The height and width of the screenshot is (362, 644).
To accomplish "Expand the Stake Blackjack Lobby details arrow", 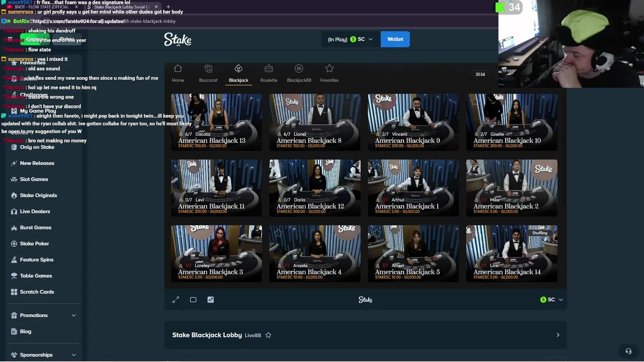I will (x=557, y=335).
